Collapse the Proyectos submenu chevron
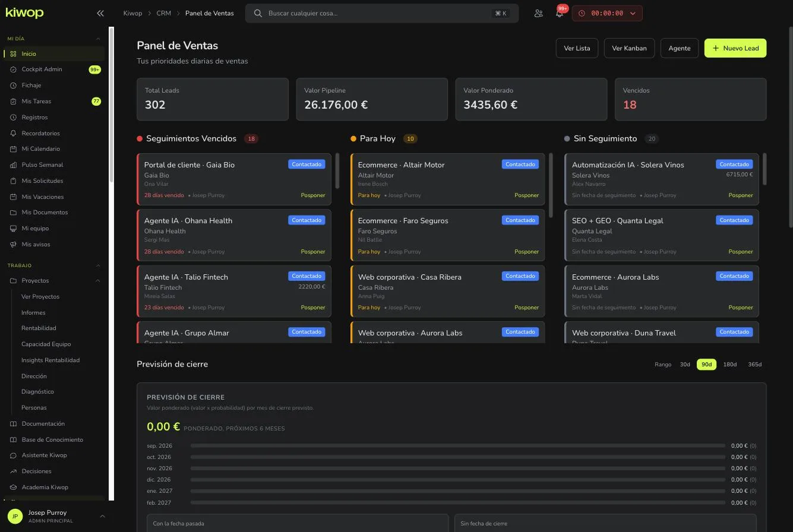The image size is (793, 532). click(x=98, y=281)
